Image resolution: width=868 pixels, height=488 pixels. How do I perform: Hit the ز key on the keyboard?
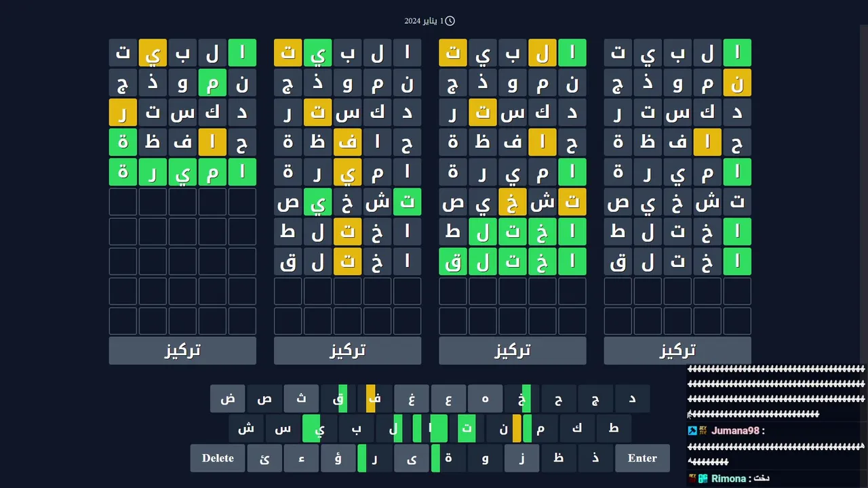point(521,458)
